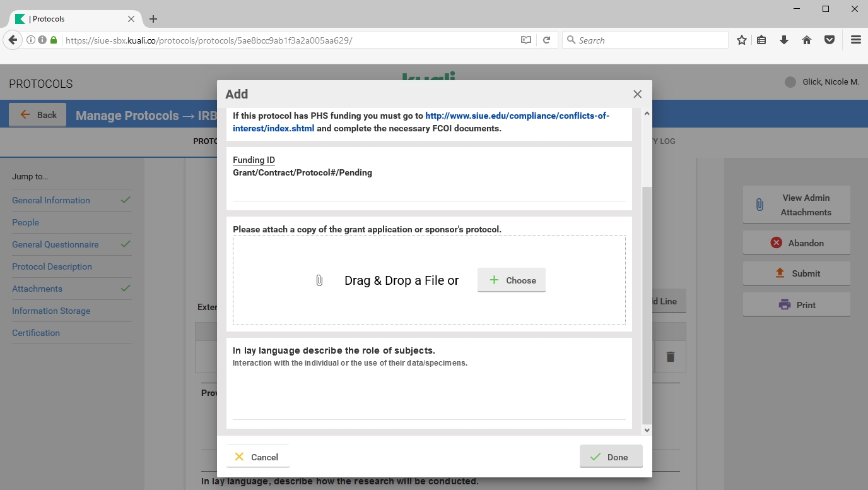
Task: Bookmark this page with star icon
Action: (742, 40)
